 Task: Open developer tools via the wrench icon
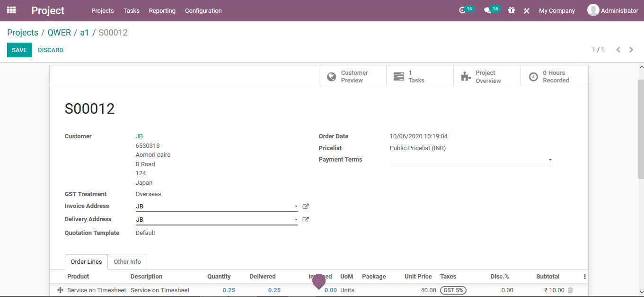point(526,10)
